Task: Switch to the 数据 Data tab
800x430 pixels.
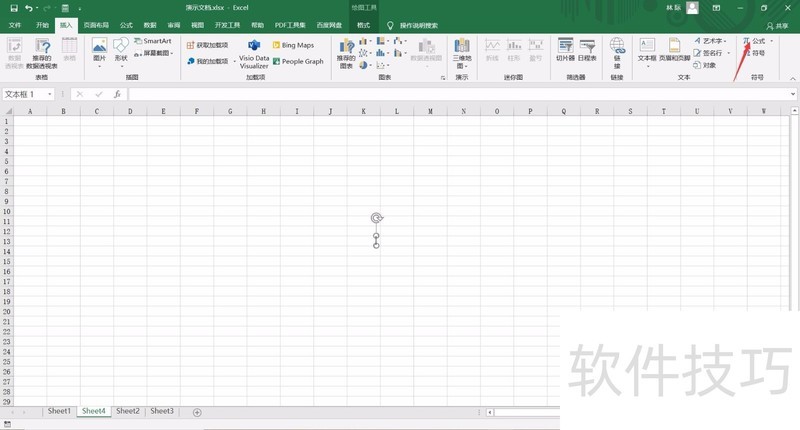Action: pyautogui.click(x=150, y=25)
